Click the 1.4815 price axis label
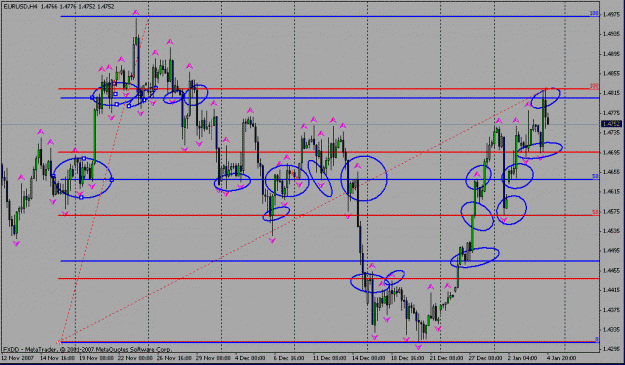 pos(611,93)
